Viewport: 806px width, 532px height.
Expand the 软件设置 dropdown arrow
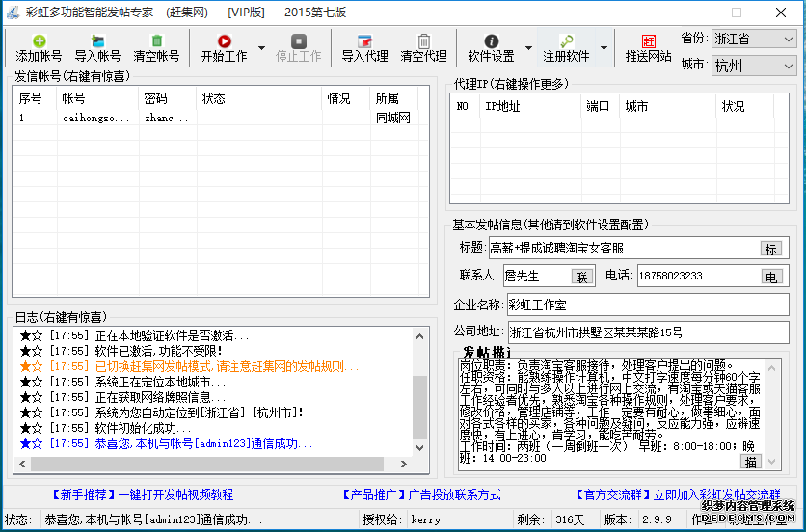pos(528,48)
